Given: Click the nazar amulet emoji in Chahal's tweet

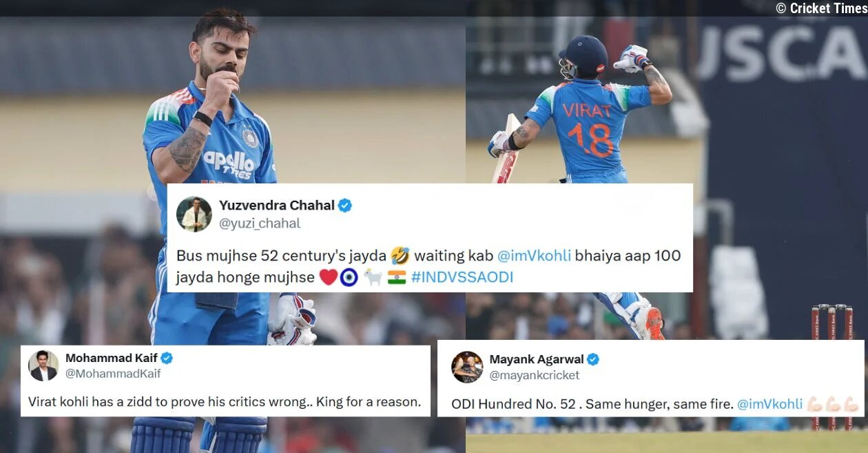Looking at the screenshot, I should [349, 277].
